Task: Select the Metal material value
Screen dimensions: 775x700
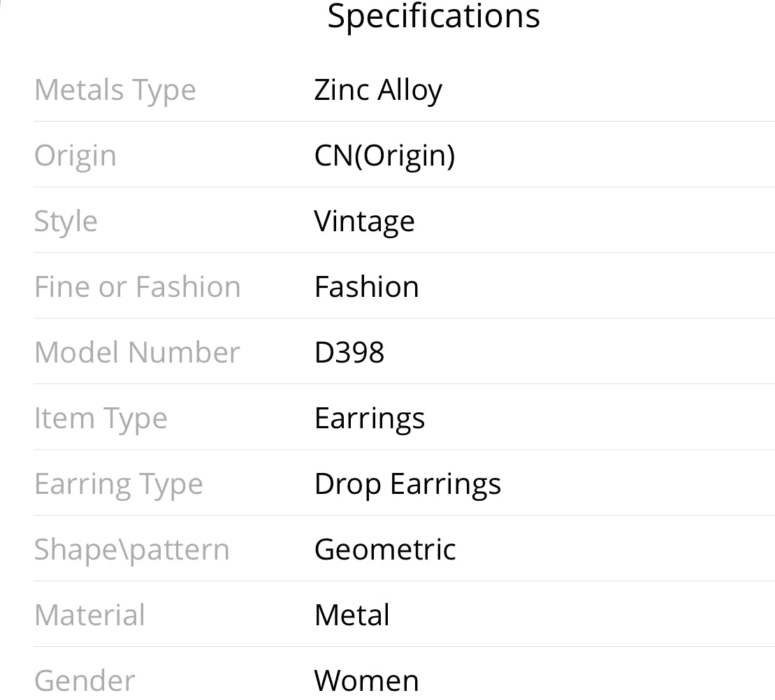Action: pyautogui.click(x=352, y=615)
